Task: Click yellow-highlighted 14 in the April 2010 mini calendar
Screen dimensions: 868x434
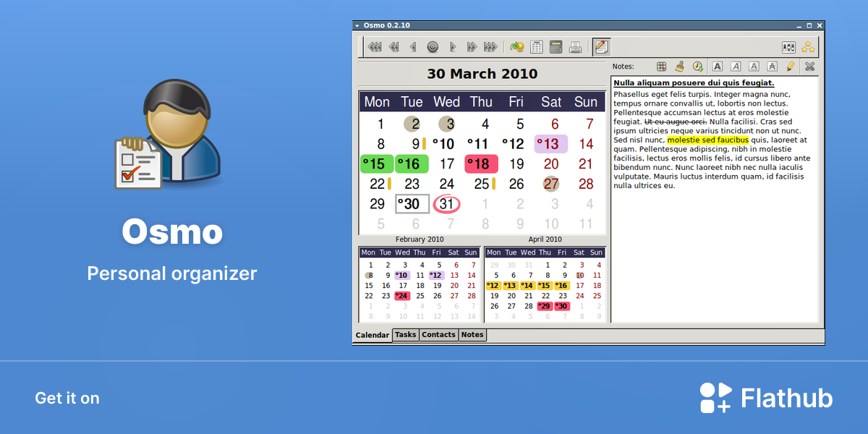Action: pyautogui.click(x=528, y=285)
